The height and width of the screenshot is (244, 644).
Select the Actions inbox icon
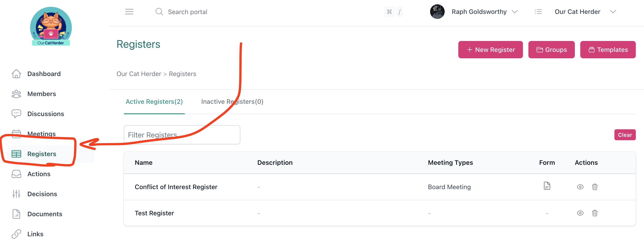tap(16, 174)
